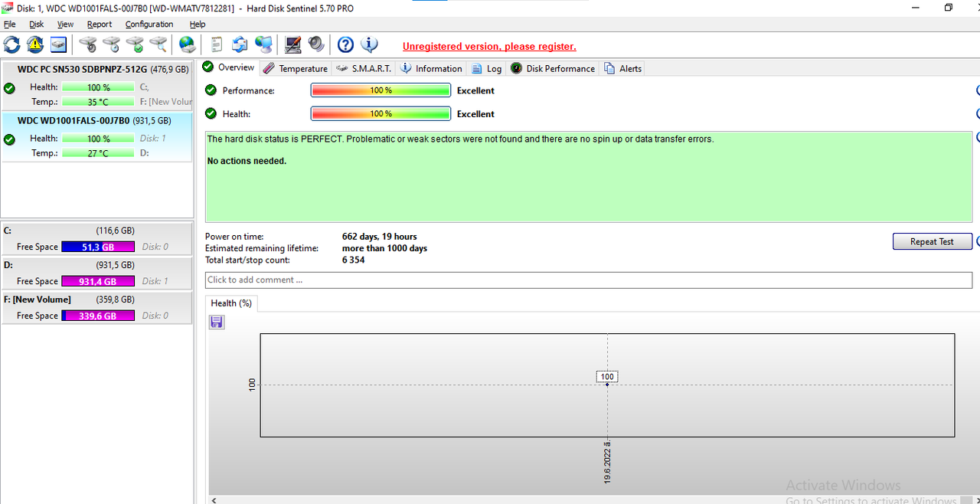
Task: Click the Refresh disk data toolbar icon
Action: [11, 44]
